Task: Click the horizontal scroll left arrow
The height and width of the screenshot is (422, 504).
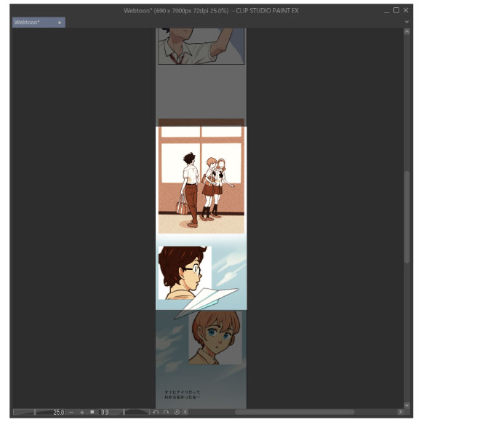Action: pyautogui.click(x=185, y=412)
